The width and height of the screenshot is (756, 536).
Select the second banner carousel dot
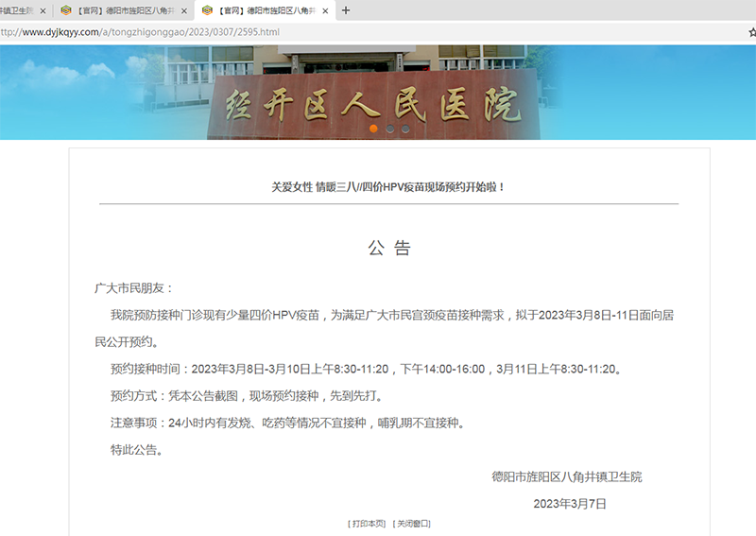(390, 128)
